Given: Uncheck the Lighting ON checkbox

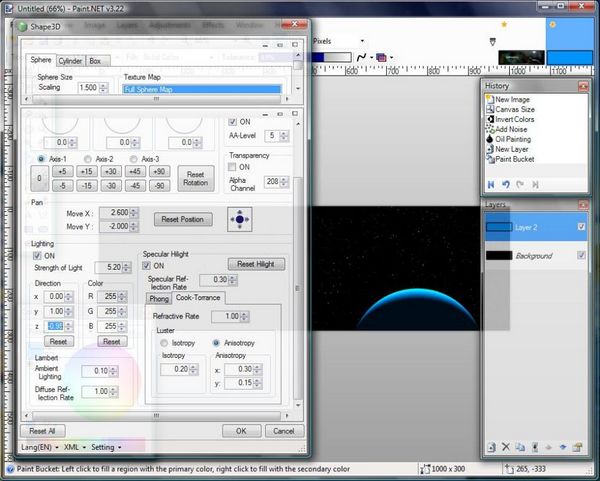Looking at the screenshot, I should click(x=38, y=255).
